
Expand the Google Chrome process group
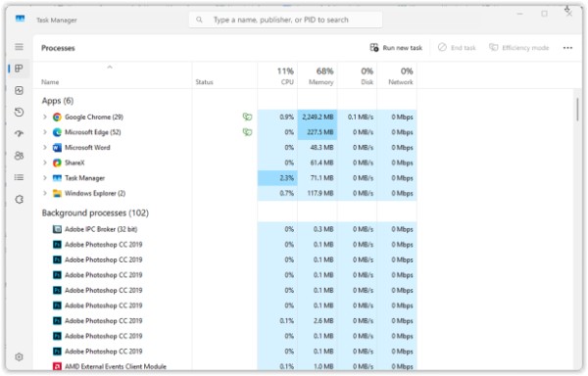(45, 117)
